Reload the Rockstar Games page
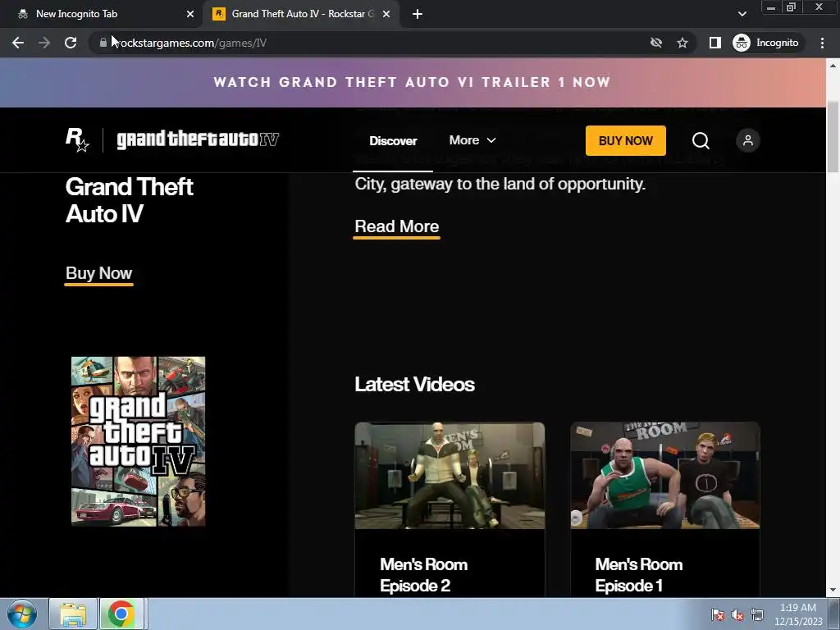Image resolution: width=840 pixels, height=630 pixels. point(71,43)
